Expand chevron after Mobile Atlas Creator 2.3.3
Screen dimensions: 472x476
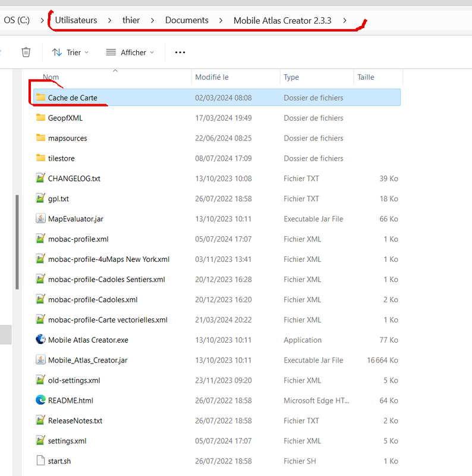pyautogui.click(x=345, y=20)
